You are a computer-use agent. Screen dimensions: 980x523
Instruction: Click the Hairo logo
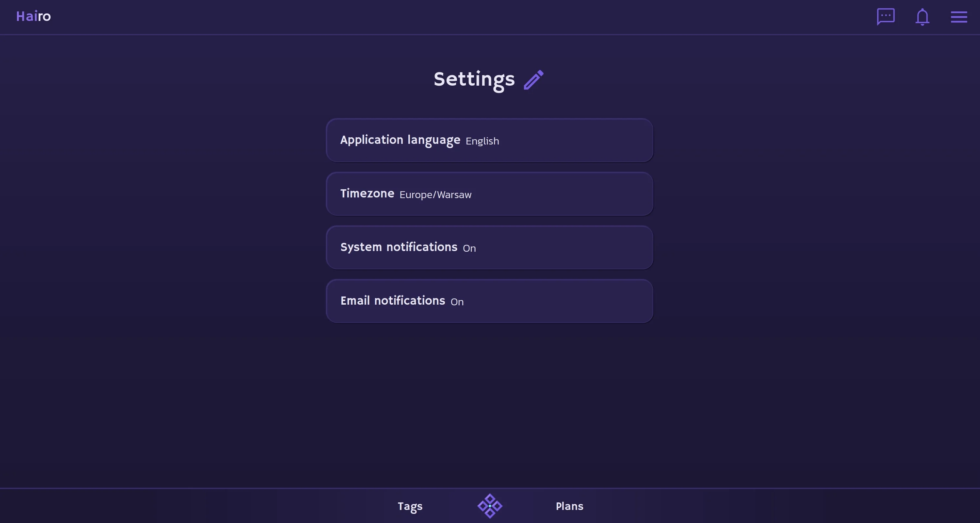[x=33, y=16]
